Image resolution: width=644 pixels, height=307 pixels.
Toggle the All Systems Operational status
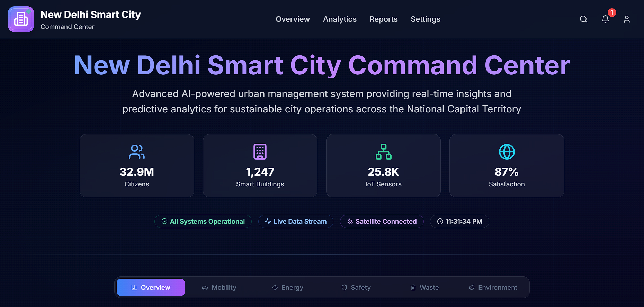(203, 221)
